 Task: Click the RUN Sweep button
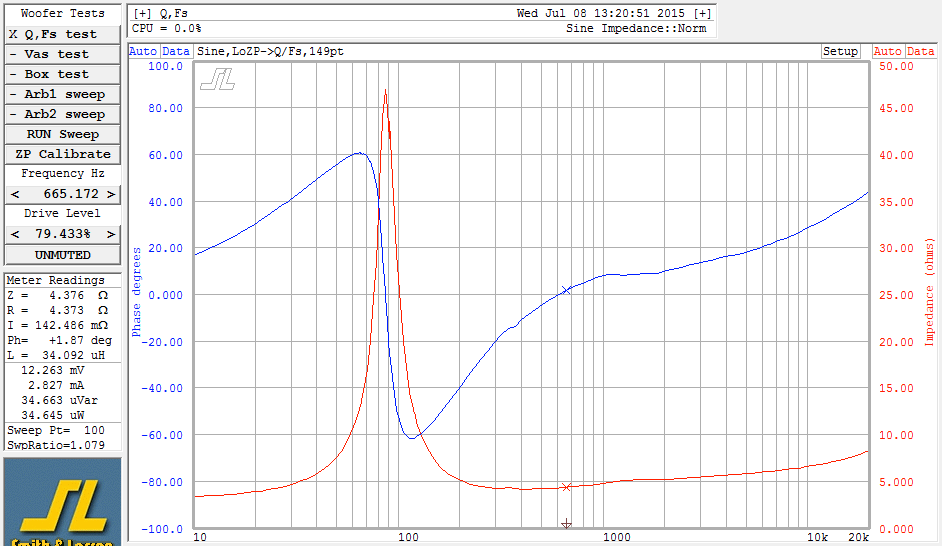pyautogui.click(x=62, y=134)
